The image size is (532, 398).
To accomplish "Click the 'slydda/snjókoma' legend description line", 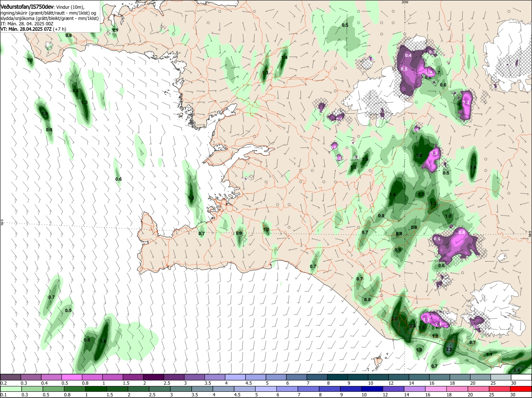I will point(49,18).
